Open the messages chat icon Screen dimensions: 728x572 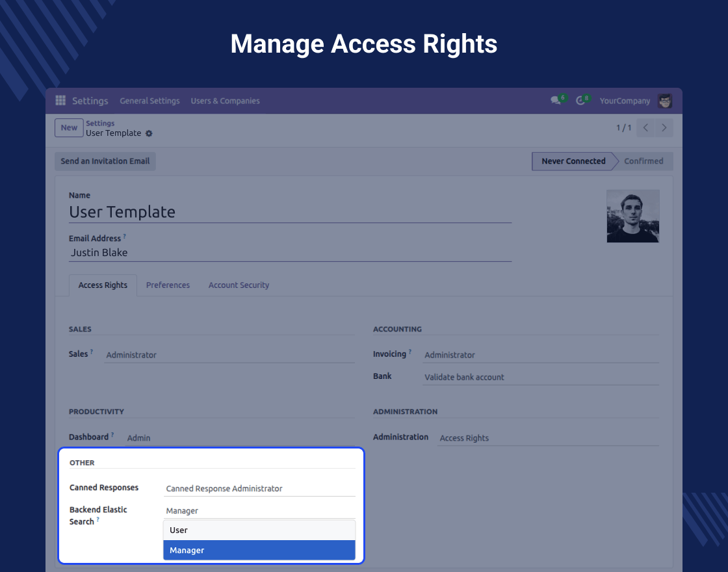point(556,101)
